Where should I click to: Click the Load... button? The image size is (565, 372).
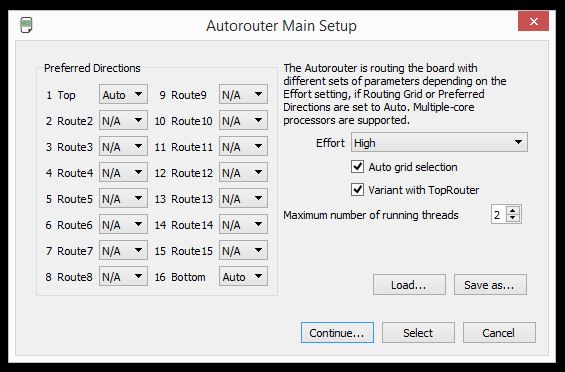[409, 285]
